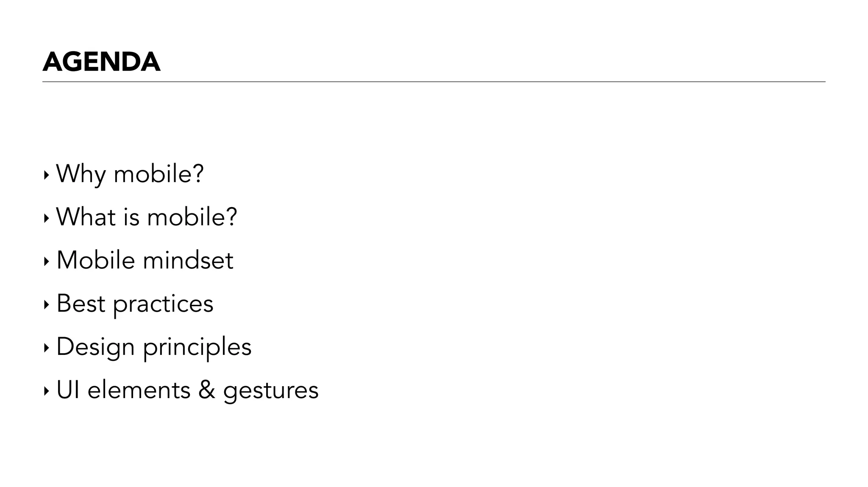Screen dimensions: 868x487
Task: Click the word "Design" in "Design principles"
Action: pyautogui.click(x=95, y=347)
